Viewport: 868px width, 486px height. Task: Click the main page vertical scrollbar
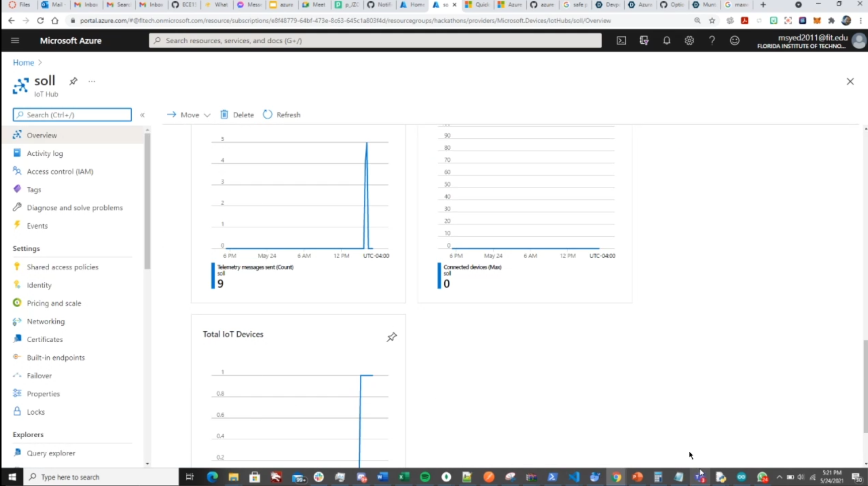pyautogui.click(x=865, y=386)
